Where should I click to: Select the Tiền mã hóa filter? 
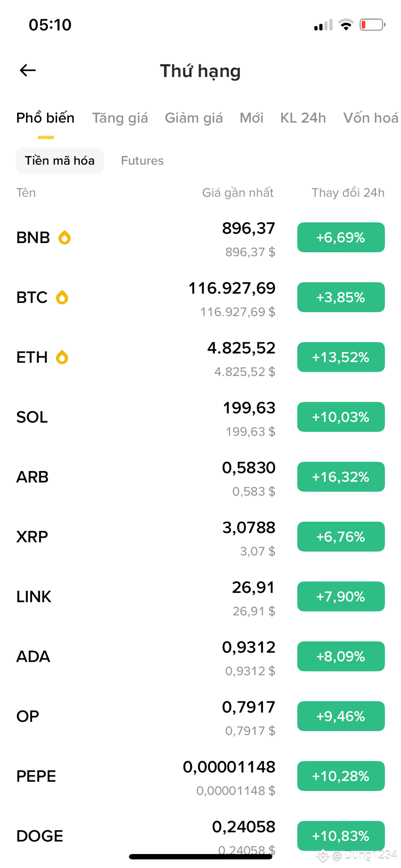coord(60,161)
